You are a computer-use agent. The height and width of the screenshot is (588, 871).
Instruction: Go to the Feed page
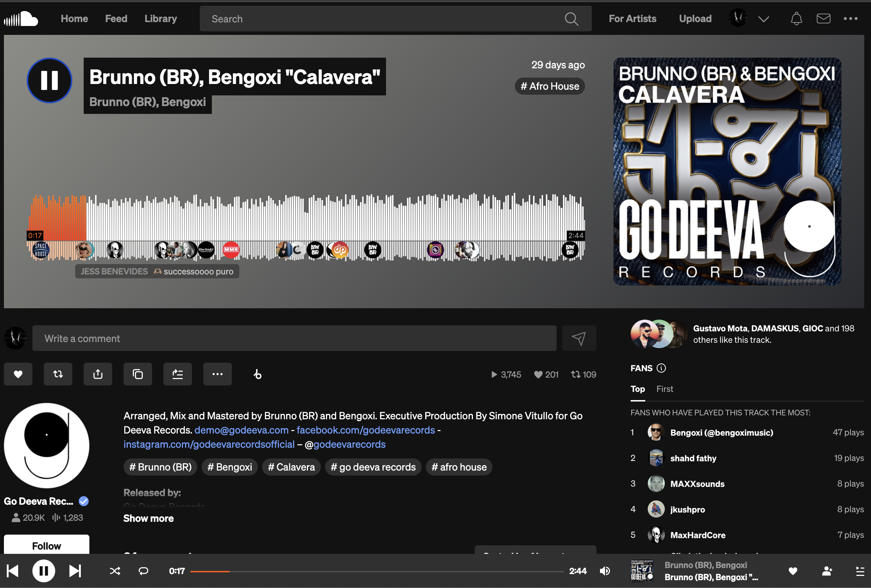(116, 19)
